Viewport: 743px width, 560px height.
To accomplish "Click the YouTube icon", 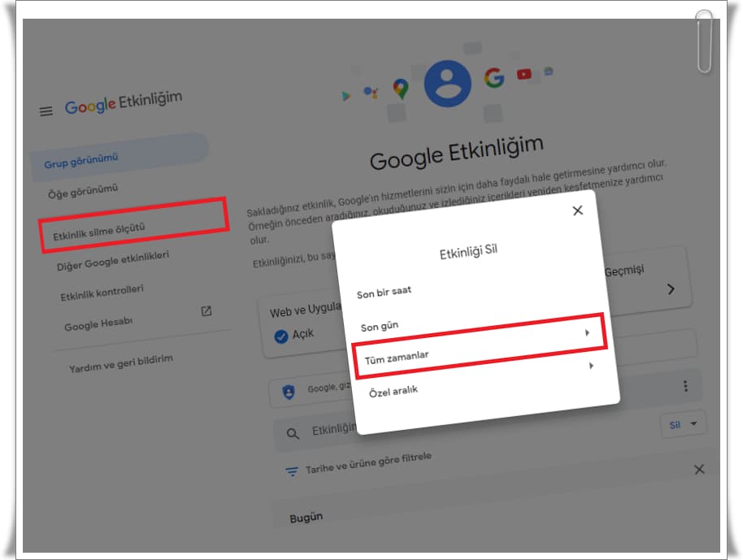I will tap(524, 74).
